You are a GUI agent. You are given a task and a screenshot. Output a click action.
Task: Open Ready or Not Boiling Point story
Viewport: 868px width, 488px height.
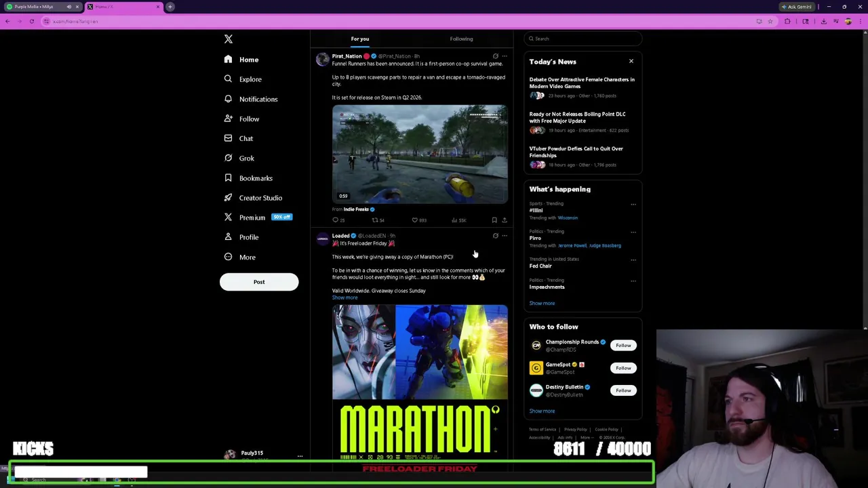pos(578,117)
